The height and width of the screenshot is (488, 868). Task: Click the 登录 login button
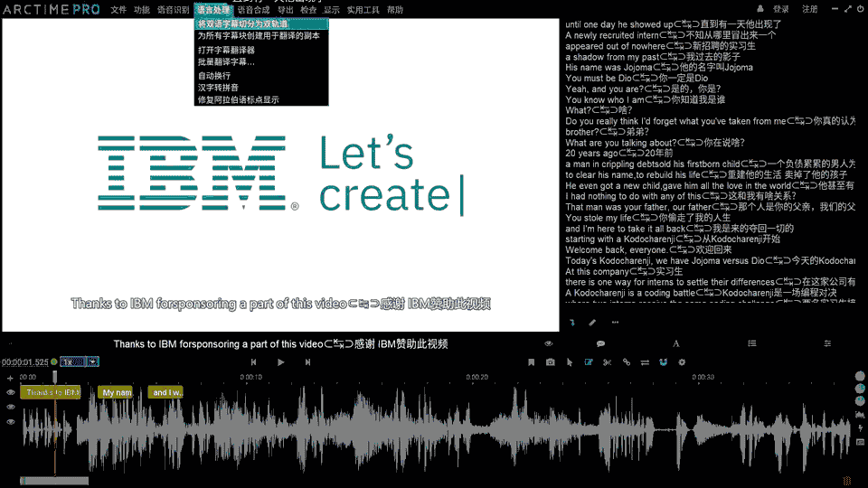[x=780, y=9]
